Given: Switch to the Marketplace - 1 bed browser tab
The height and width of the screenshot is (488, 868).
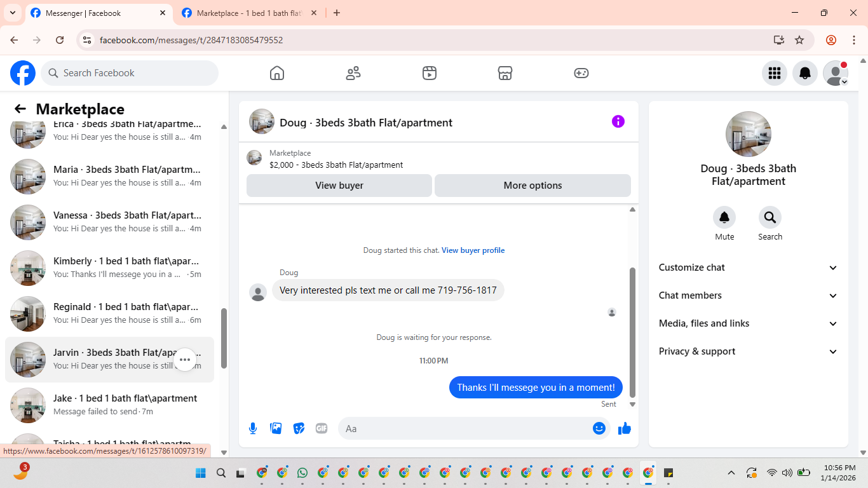Looking at the screenshot, I should 249,13.
